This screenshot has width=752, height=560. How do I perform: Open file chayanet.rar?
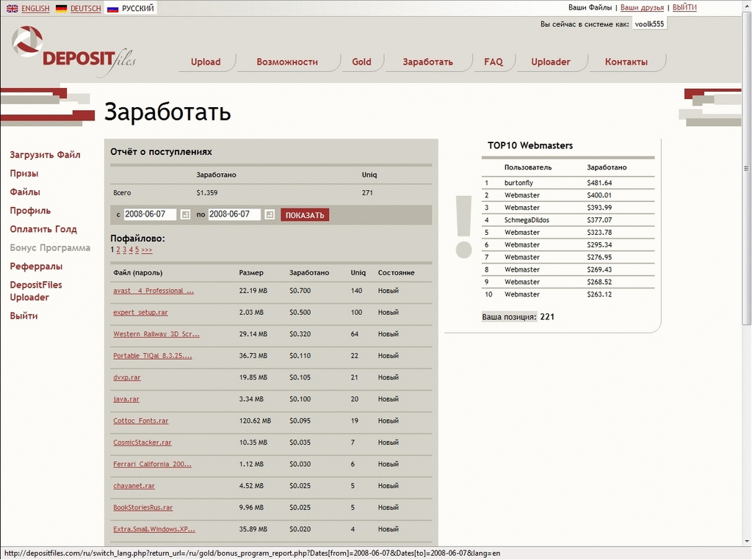coord(134,486)
